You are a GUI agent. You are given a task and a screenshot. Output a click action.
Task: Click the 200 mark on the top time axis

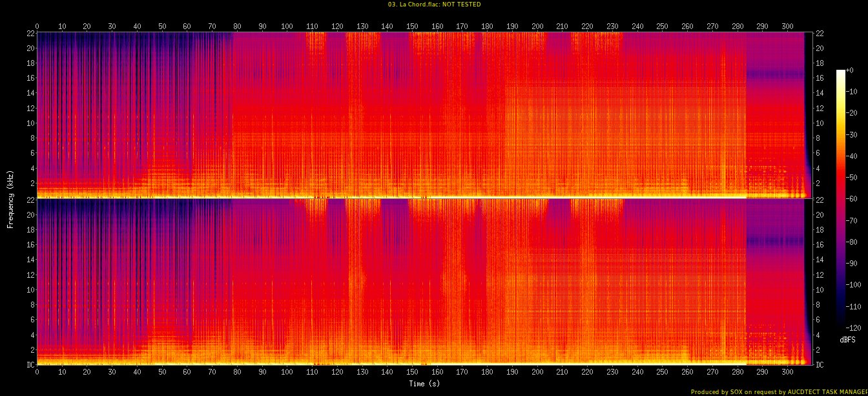pos(537,26)
